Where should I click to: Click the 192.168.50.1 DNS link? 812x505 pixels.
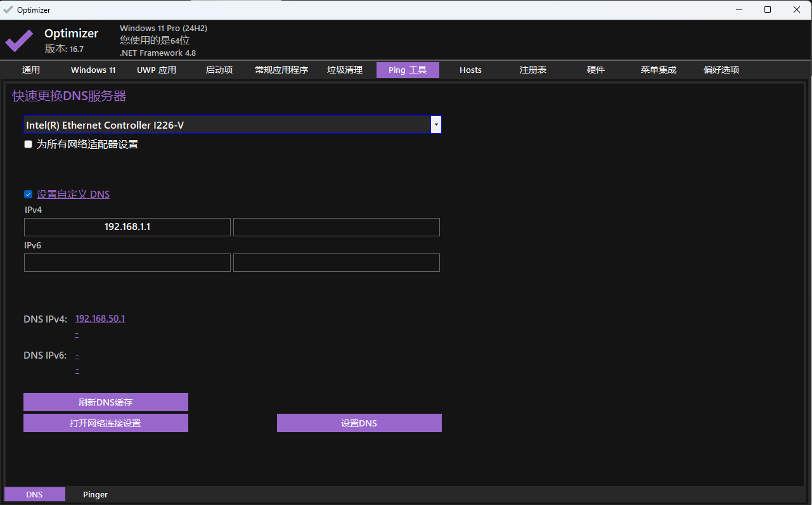point(100,319)
